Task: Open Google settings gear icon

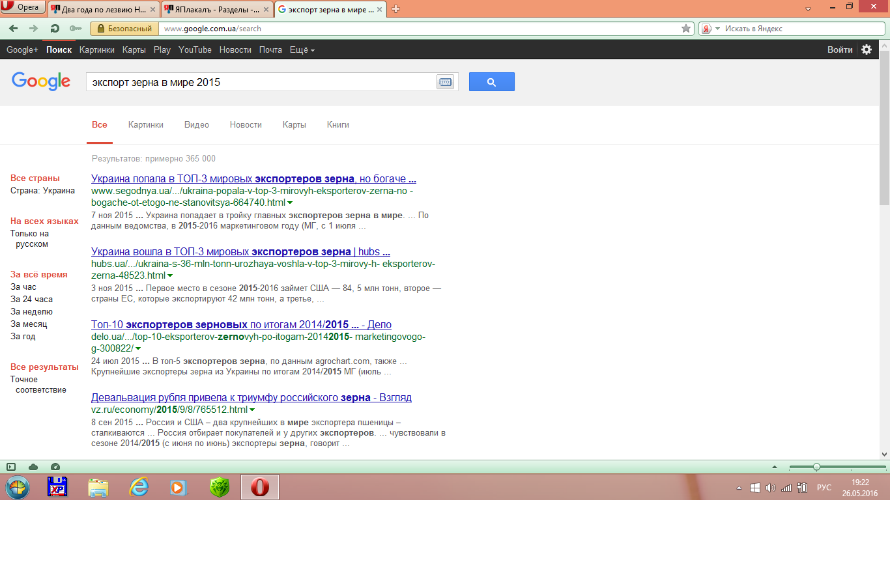Action: point(866,49)
